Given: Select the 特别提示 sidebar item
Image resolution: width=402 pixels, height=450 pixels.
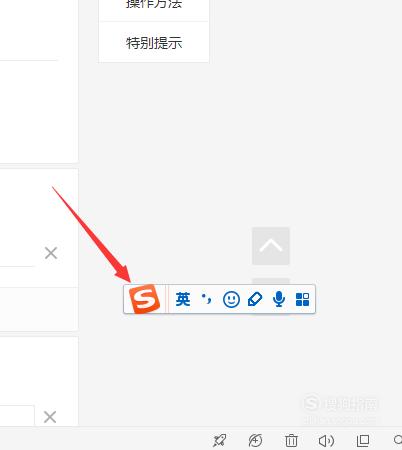Looking at the screenshot, I should click(154, 43).
